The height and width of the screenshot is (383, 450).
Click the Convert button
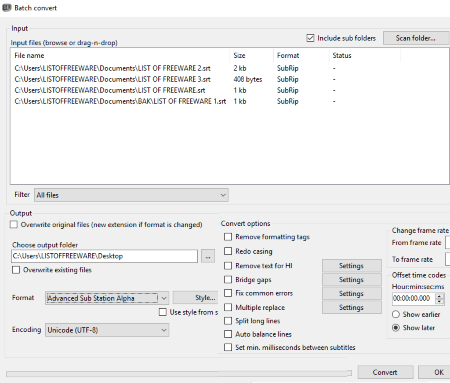[385, 372]
